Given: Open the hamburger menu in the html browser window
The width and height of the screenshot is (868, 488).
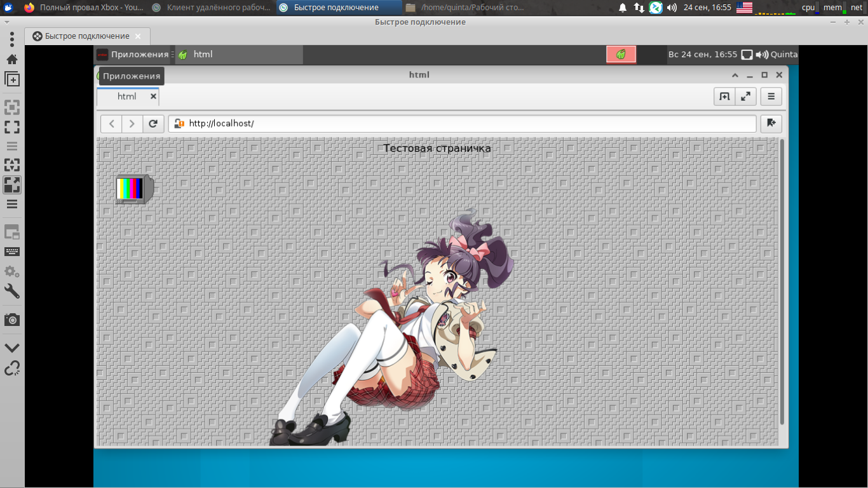Looking at the screenshot, I should (771, 97).
